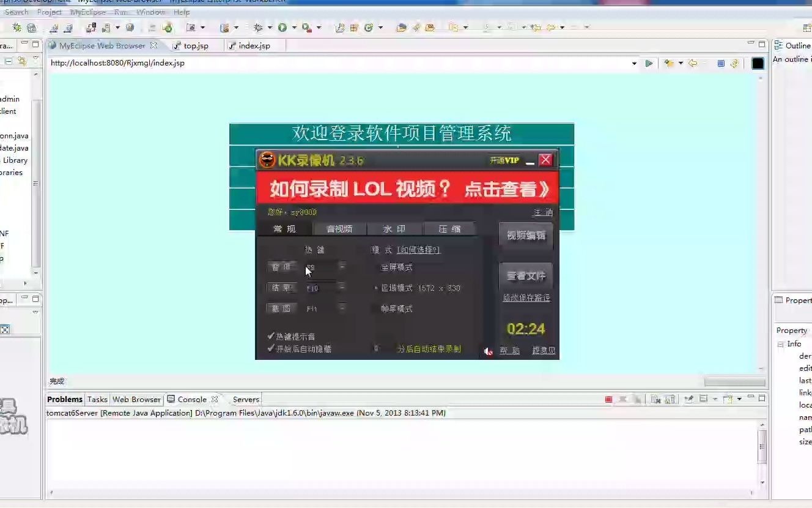Click the red Terminate square in Console
The width and height of the screenshot is (812, 508).
(x=608, y=399)
